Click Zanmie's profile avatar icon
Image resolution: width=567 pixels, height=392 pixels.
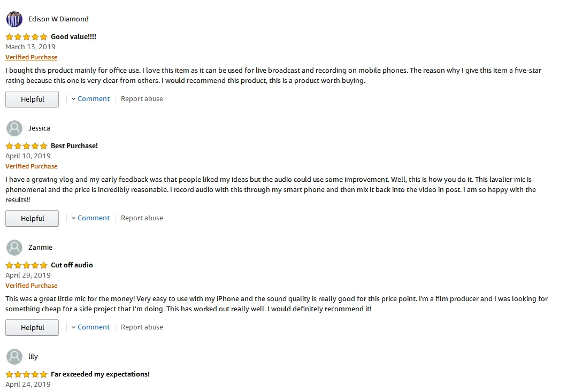(x=14, y=248)
